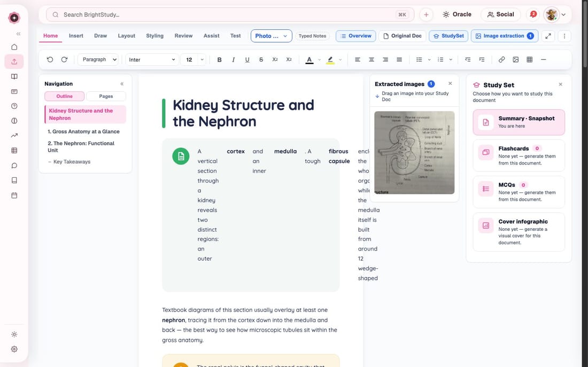Open the three-dot more options menu

tap(564, 36)
